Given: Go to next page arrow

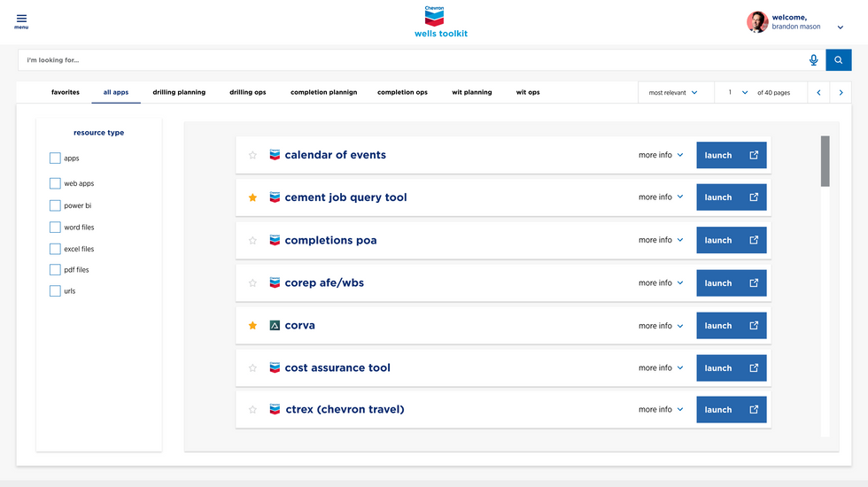Looking at the screenshot, I should (x=841, y=92).
